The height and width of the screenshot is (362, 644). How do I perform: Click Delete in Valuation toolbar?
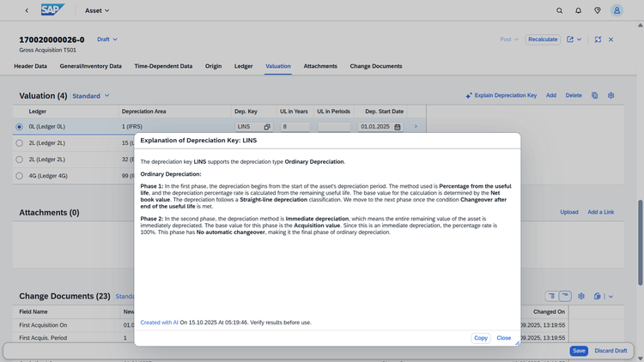click(574, 95)
